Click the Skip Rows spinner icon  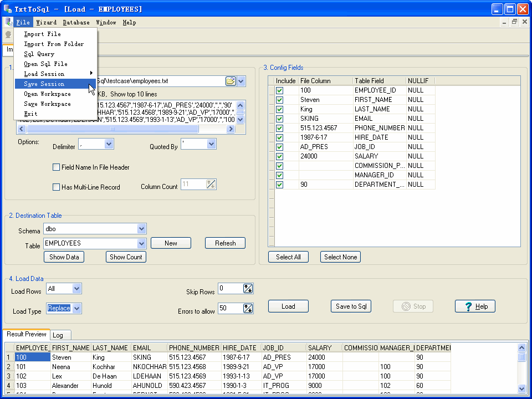pos(248,289)
